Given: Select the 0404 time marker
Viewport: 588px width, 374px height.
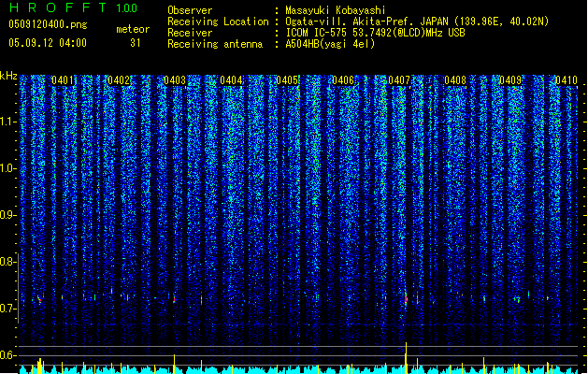Looking at the screenshot, I should pos(231,80).
